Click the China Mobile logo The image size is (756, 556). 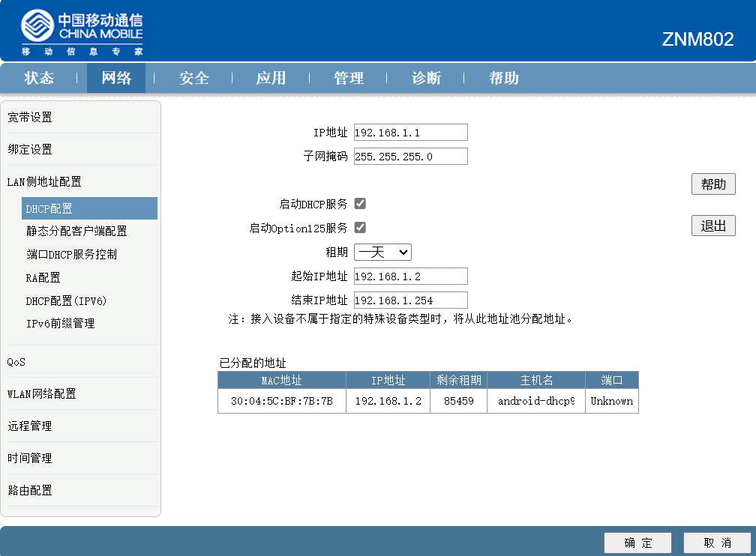[81, 33]
